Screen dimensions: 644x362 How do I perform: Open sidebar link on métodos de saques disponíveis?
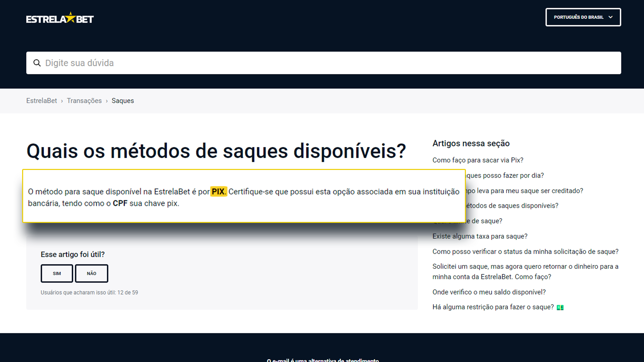(x=512, y=205)
